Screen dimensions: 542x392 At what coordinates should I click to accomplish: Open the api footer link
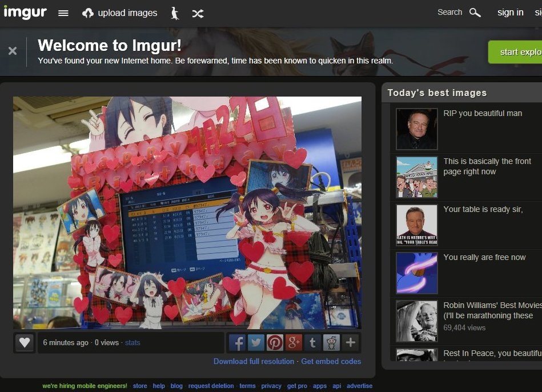(336, 386)
